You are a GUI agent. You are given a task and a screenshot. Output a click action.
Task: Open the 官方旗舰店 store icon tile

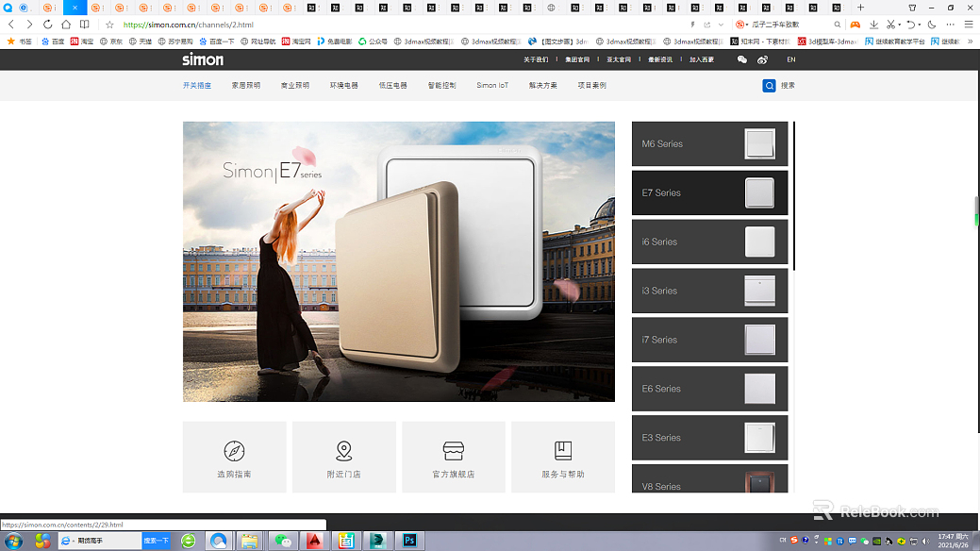click(x=453, y=457)
